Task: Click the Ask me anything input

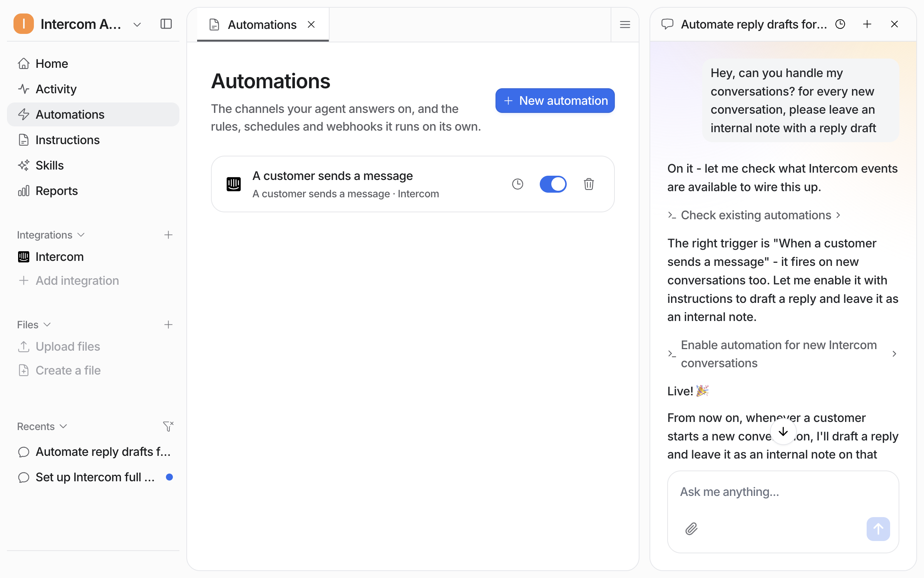Action: click(783, 492)
